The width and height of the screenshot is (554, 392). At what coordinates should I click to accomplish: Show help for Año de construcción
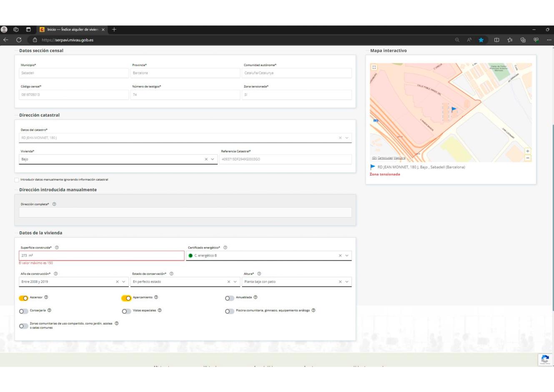coord(55,274)
